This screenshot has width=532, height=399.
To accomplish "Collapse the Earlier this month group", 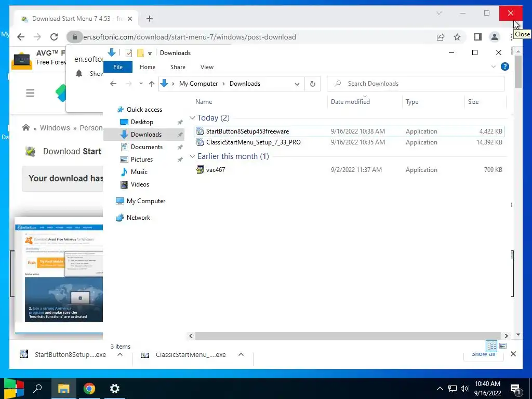I will [x=192, y=156].
